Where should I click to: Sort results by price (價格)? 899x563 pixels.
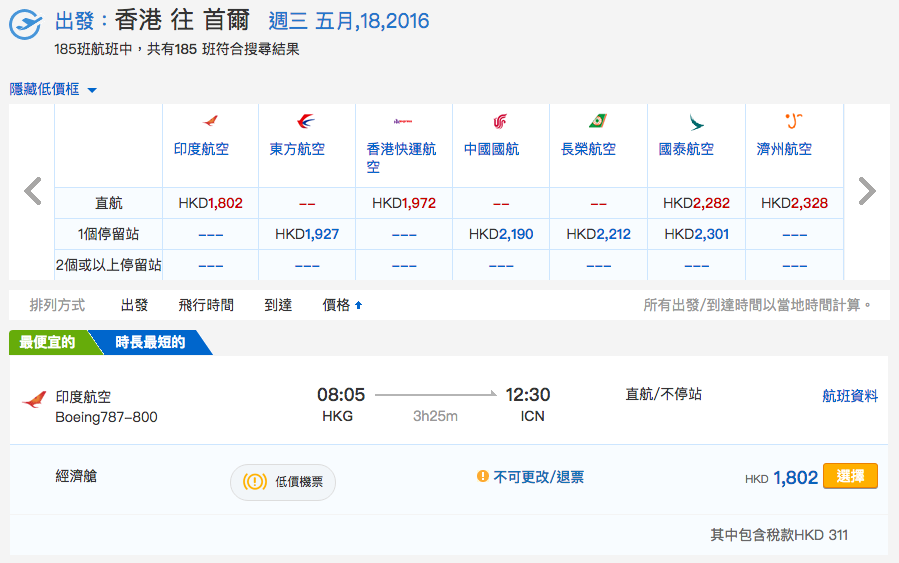point(342,305)
